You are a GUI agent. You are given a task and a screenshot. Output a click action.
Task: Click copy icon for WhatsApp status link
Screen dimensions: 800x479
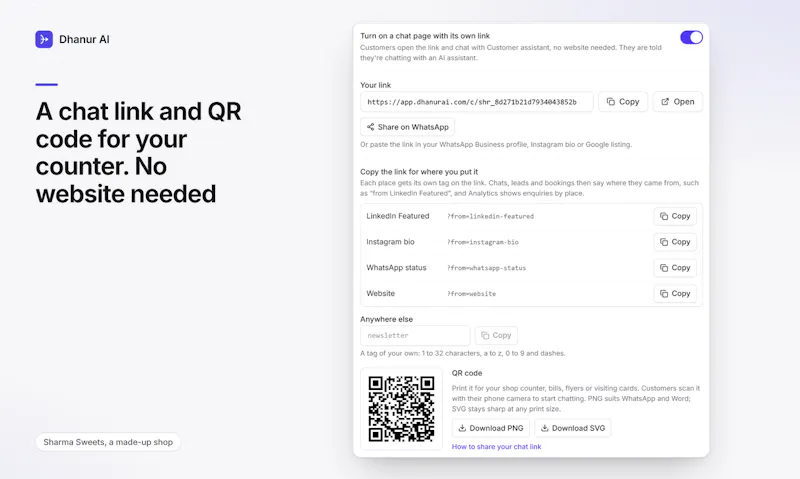(664, 268)
